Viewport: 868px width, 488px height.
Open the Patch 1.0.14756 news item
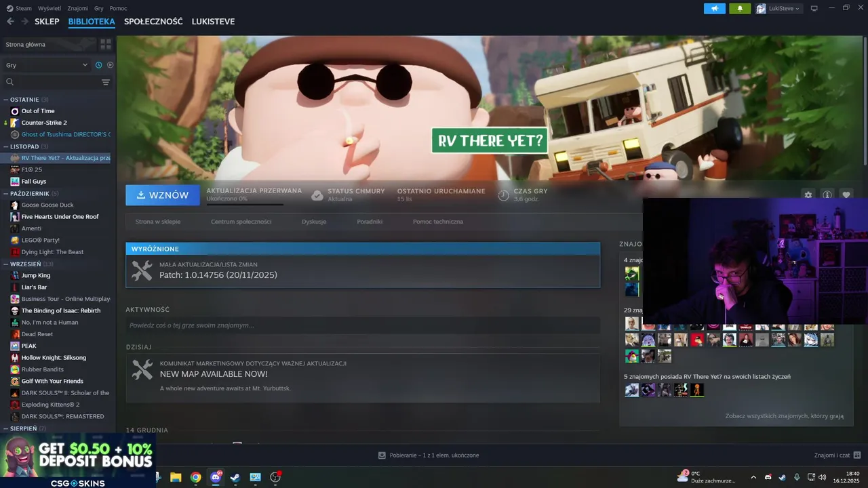[x=363, y=271]
